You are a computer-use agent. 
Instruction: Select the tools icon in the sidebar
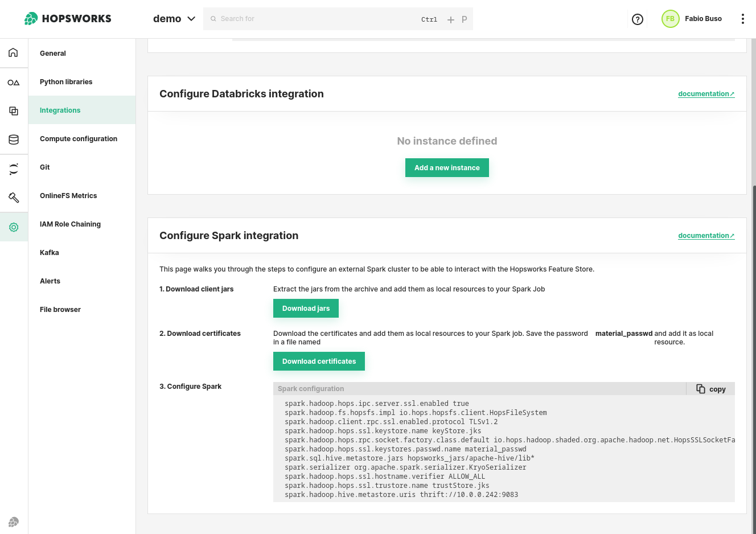click(13, 198)
